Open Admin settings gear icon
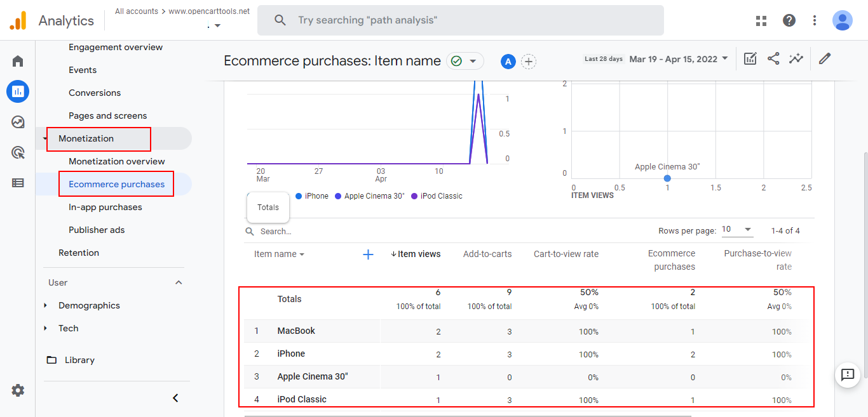 pyautogui.click(x=18, y=390)
